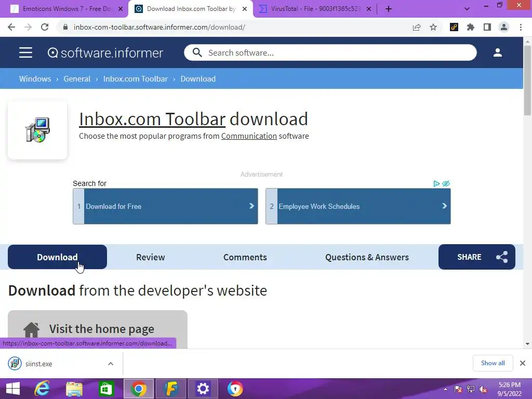Open the AdChoices triangle icon
The image size is (532, 399).
(x=436, y=183)
